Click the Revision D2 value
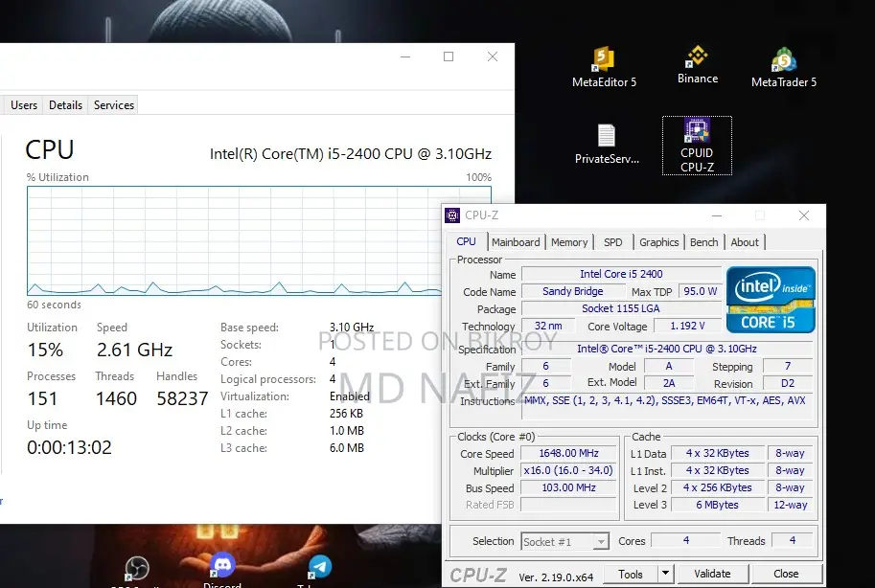 coord(788,384)
